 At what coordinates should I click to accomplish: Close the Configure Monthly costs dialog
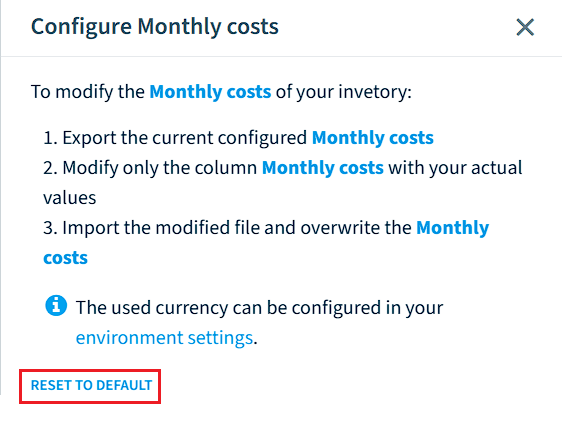click(525, 27)
